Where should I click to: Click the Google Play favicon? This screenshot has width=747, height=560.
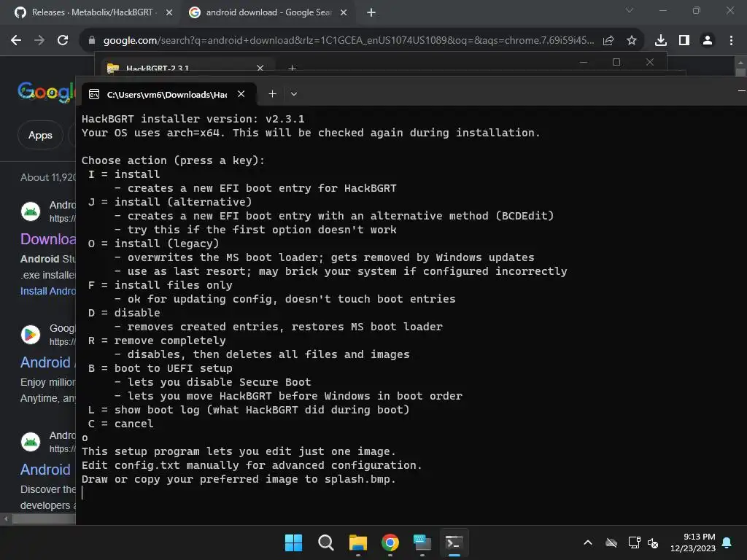tap(31, 335)
